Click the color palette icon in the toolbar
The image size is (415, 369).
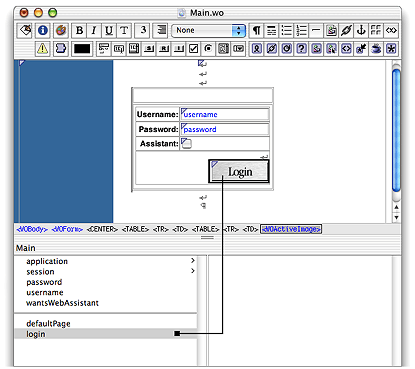(61, 30)
